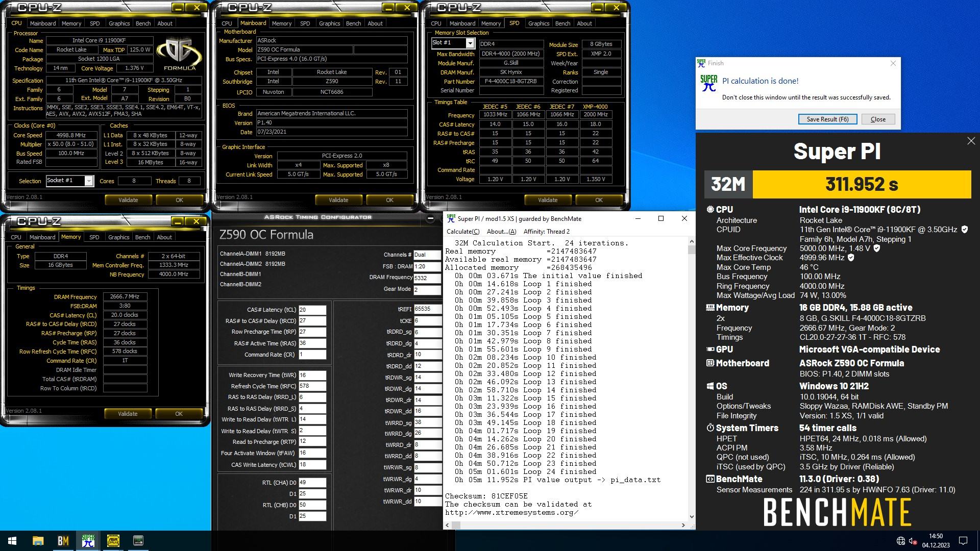Viewport: 980px width, 551px height.
Task: Switch to Bench tab in CPU-Z CPU window
Action: pyautogui.click(x=143, y=23)
